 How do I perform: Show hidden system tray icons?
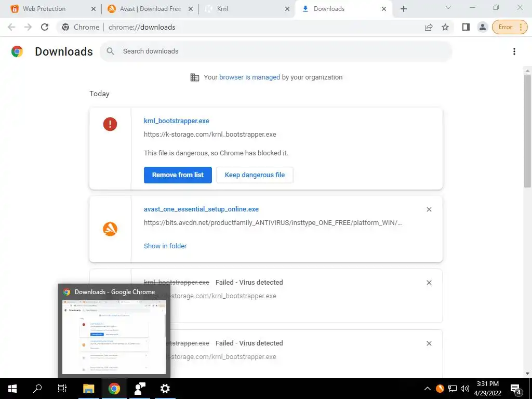(x=428, y=389)
